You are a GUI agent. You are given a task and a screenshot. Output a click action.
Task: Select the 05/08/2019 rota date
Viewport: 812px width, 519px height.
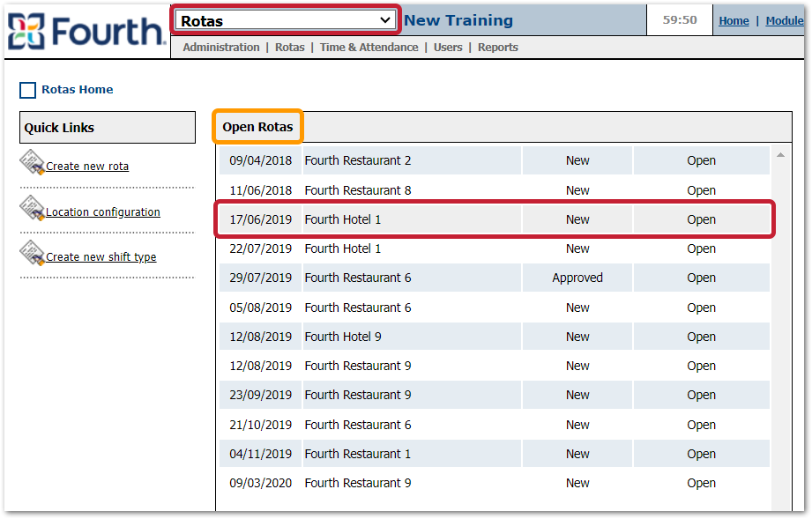click(x=260, y=308)
